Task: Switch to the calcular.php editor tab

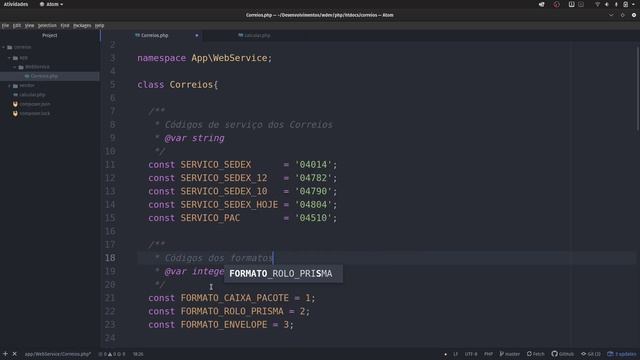Action: pos(254,36)
